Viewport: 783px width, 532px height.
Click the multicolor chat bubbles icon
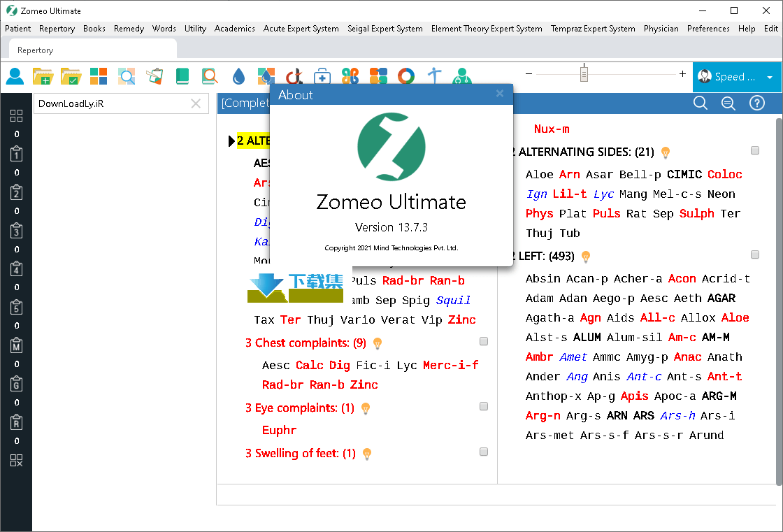378,76
